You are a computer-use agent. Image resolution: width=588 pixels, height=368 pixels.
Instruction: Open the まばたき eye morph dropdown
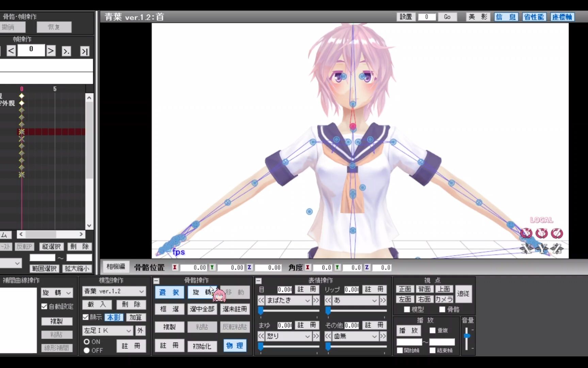tap(289, 300)
